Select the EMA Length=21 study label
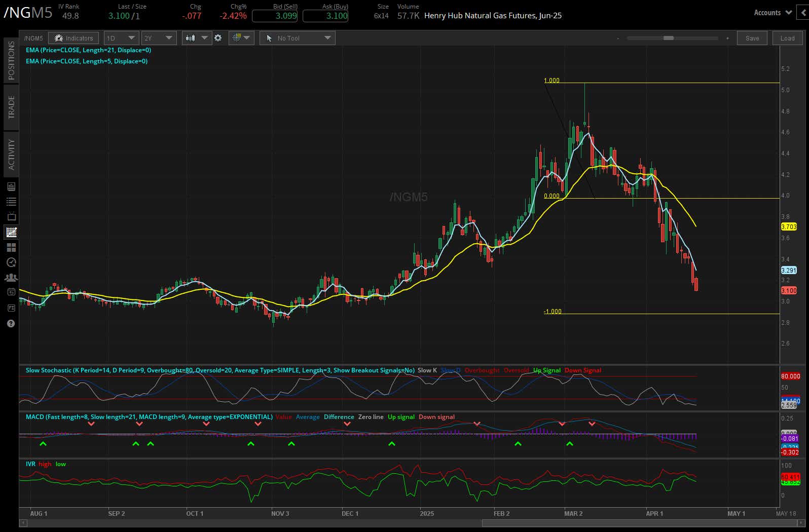Viewport: 809px width, 532px height. click(88, 50)
